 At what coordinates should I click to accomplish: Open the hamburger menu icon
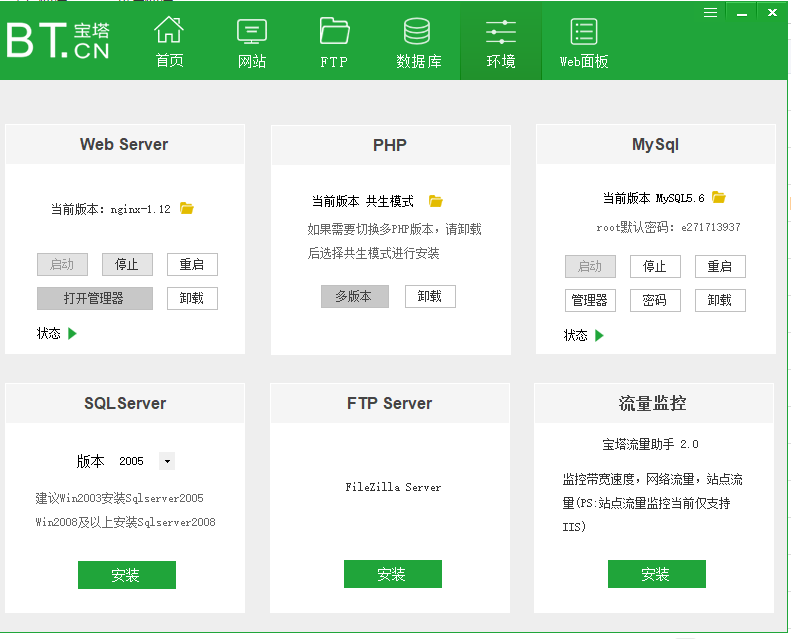pos(710,13)
